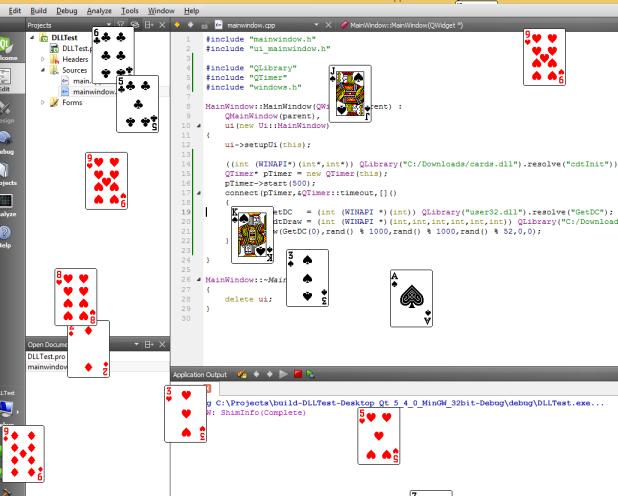Click the Application Output panel title
Image resolution: width=618 pixels, height=496 pixels.
(x=200, y=375)
